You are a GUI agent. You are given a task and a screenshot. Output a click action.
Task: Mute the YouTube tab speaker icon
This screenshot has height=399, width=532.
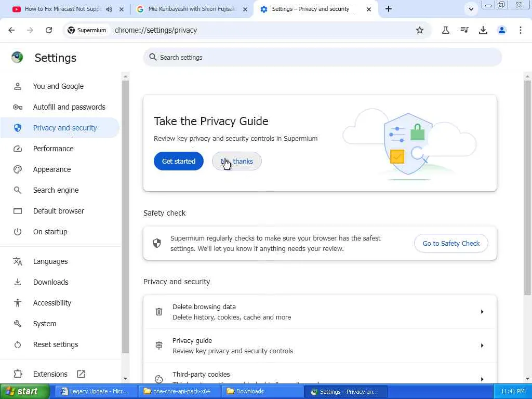point(109,9)
